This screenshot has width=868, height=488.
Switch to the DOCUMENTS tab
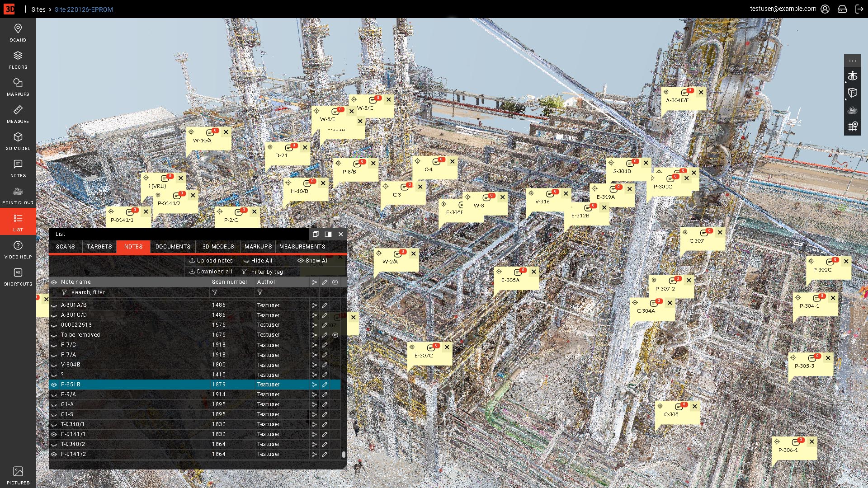point(173,247)
